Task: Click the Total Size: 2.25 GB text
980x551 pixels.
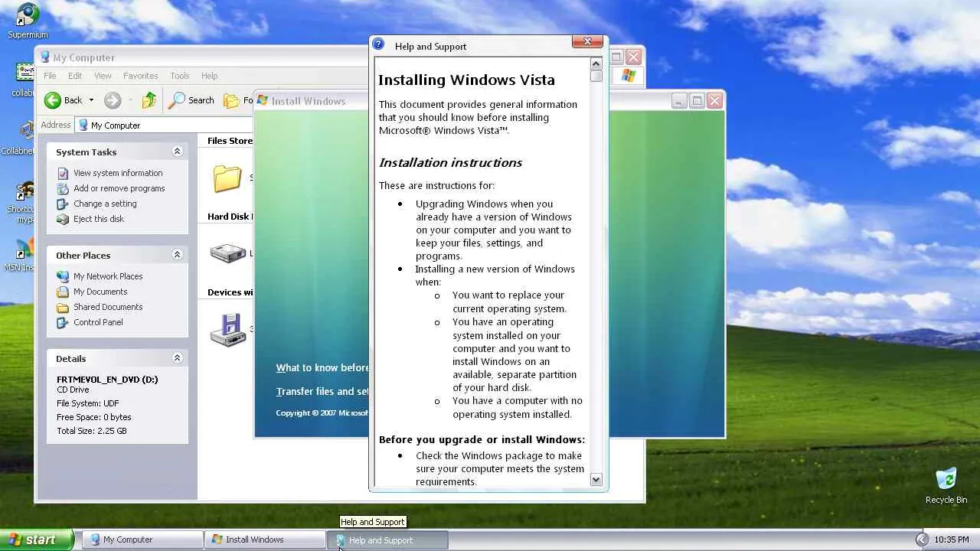Action: click(92, 431)
